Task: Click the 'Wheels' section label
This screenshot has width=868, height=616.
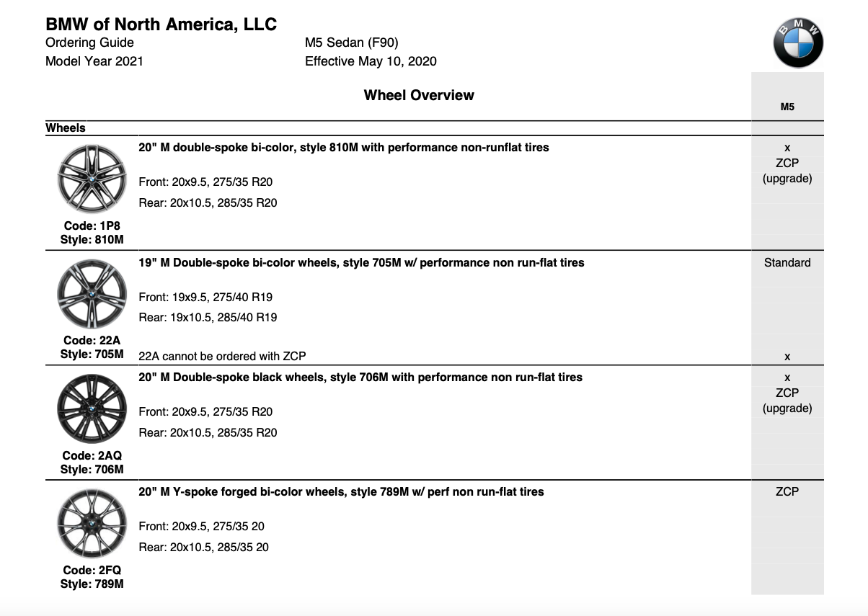Action: (x=66, y=128)
